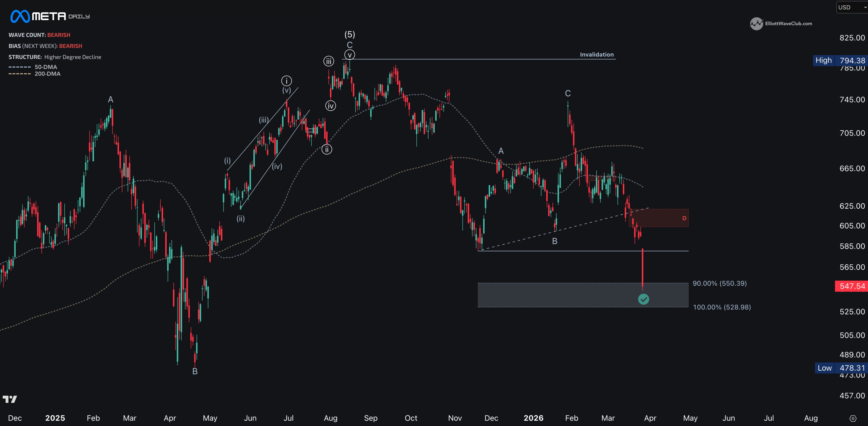Viewport: 868px width, 426px height.
Task: Select the circled ii wave label
Action: (x=327, y=149)
